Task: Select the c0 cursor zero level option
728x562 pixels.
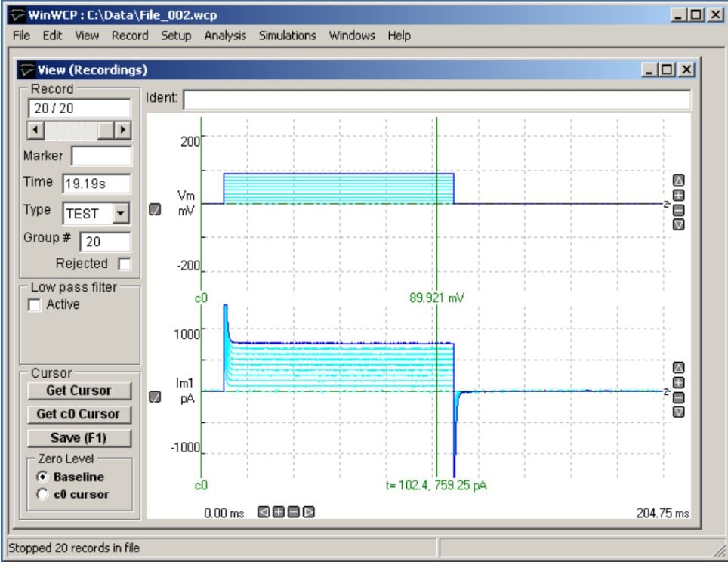Action: pos(42,494)
